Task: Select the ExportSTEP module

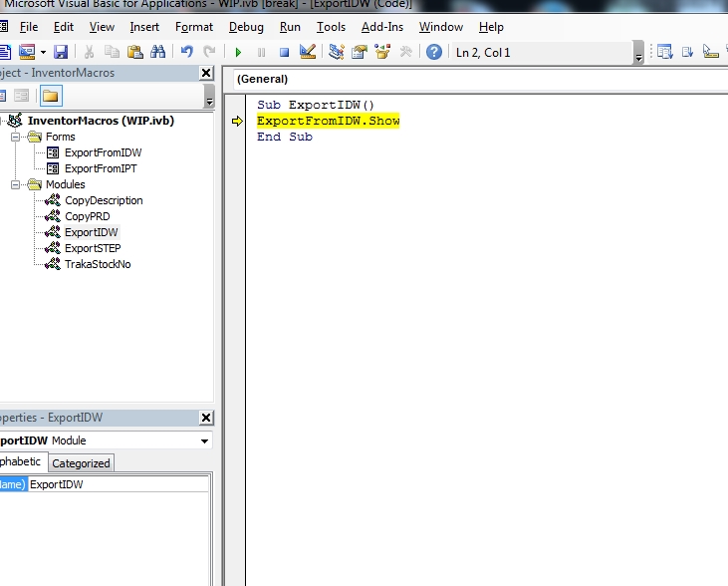Action: tap(93, 248)
